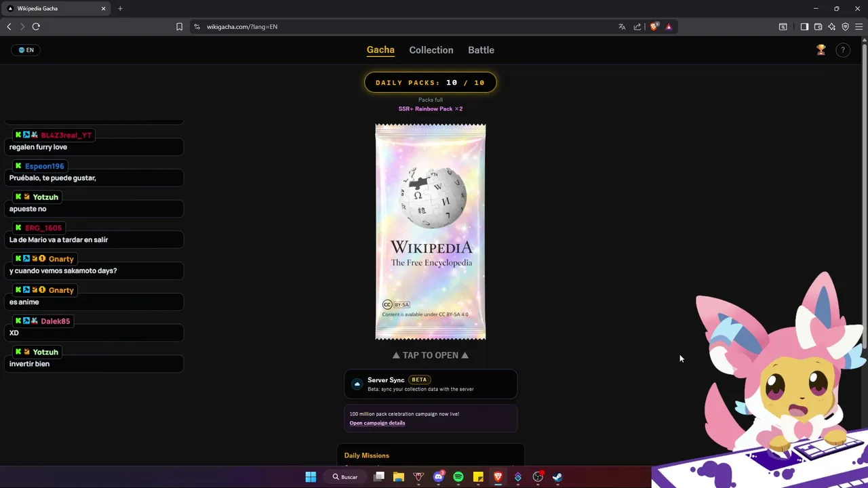Open the Brave Shields lion icon
Viewport: 868px width, 488px height.
654,26
